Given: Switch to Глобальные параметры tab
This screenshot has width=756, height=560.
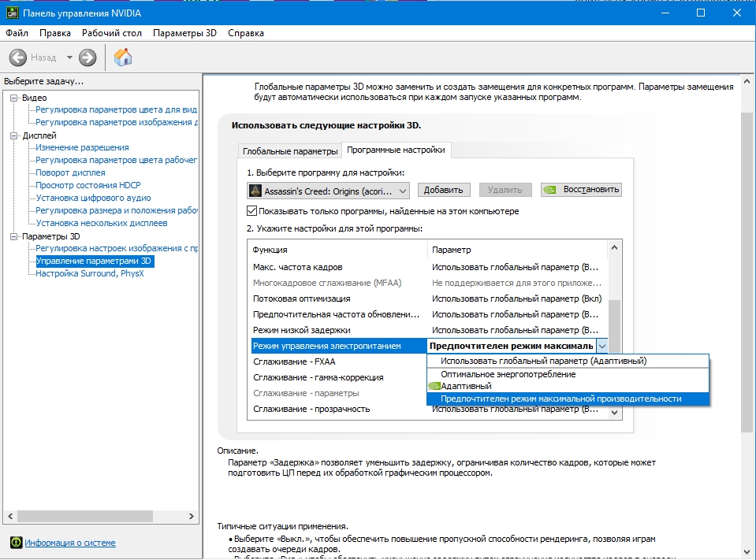Looking at the screenshot, I should point(290,151).
